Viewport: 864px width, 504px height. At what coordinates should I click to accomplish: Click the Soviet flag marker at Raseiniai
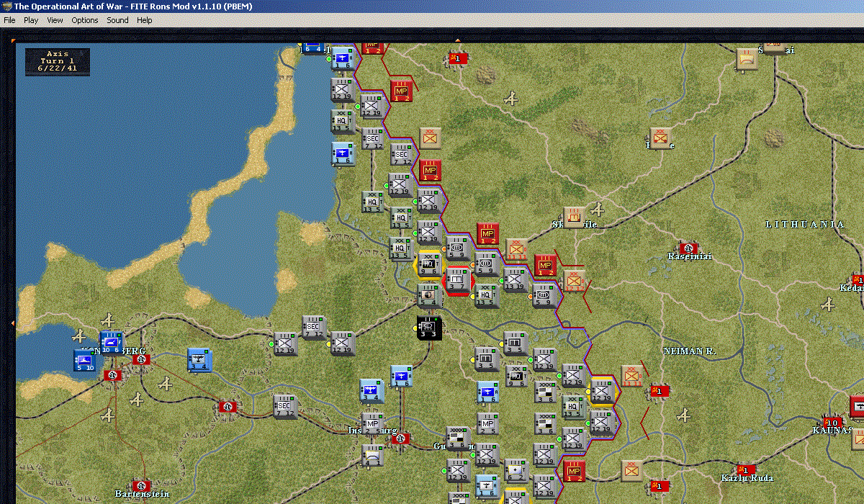tap(688, 248)
